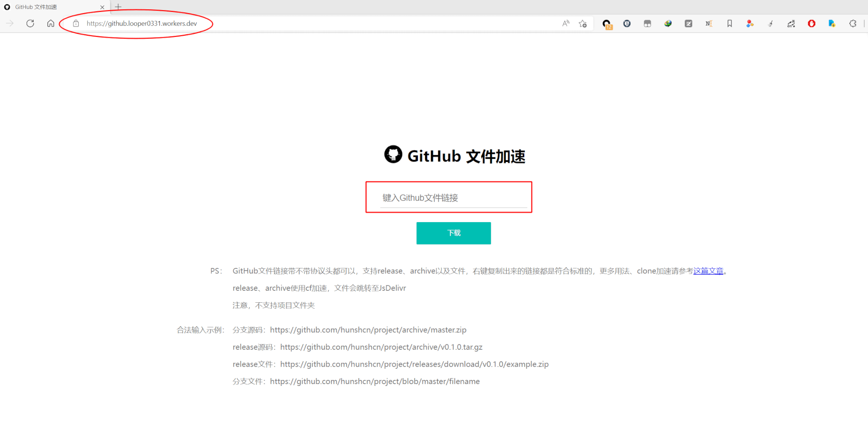View site info via the lock icon
The image size is (868, 424).
(76, 23)
